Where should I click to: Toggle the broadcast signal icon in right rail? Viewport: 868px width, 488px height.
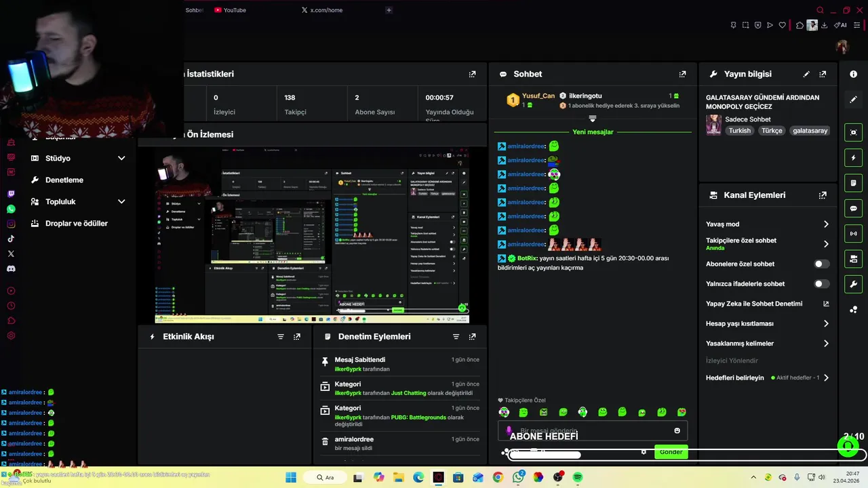pyautogui.click(x=854, y=234)
